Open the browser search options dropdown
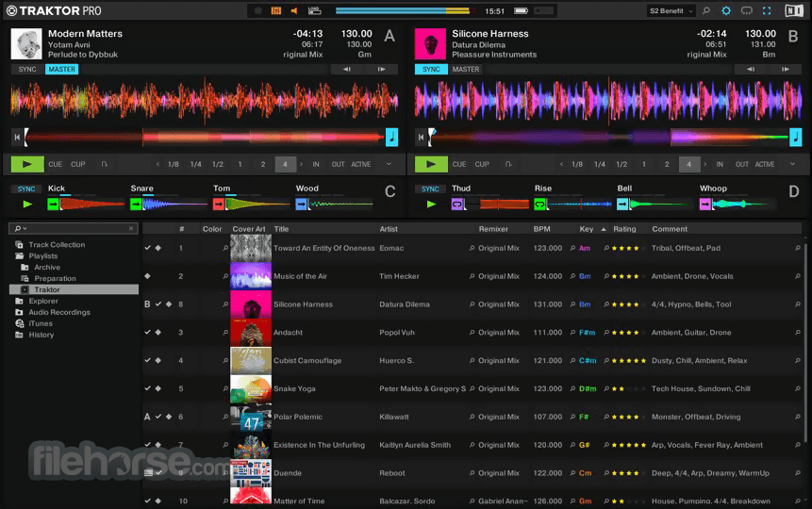This screenshot has height=509, width=812. (x=21, y=228)
